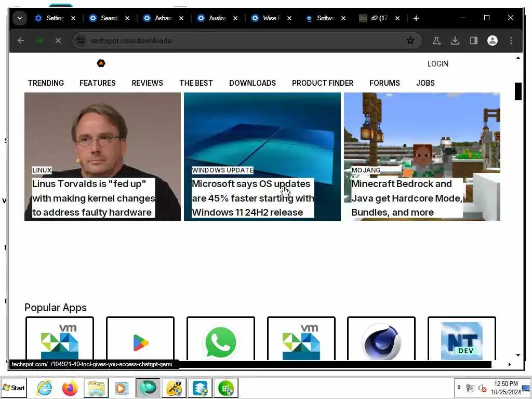Image resolution: width=532 pixels, height=399 pixels.
Task: Open the WhatsApp app card
Action: pos(220,339)
